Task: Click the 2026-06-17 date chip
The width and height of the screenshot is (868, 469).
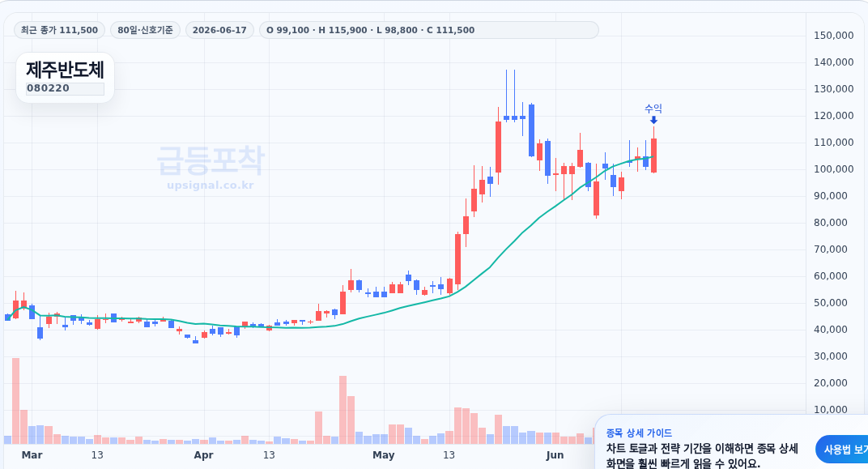Action: pos(219,30)
